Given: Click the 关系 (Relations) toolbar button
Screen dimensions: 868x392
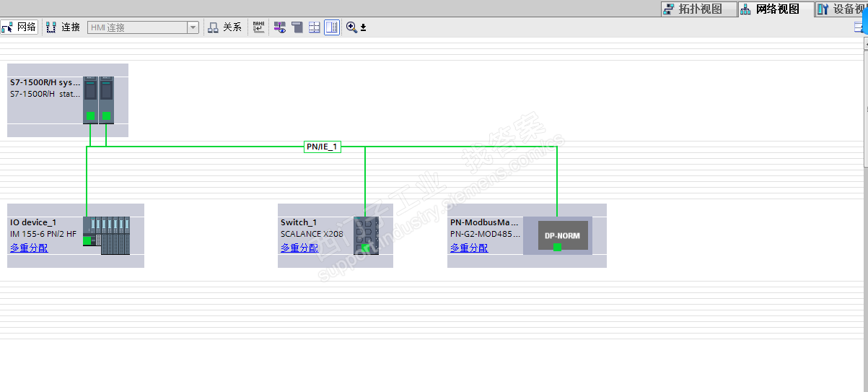Looking at the screenshot, I should pyautogui.click(x=225, y=27).
